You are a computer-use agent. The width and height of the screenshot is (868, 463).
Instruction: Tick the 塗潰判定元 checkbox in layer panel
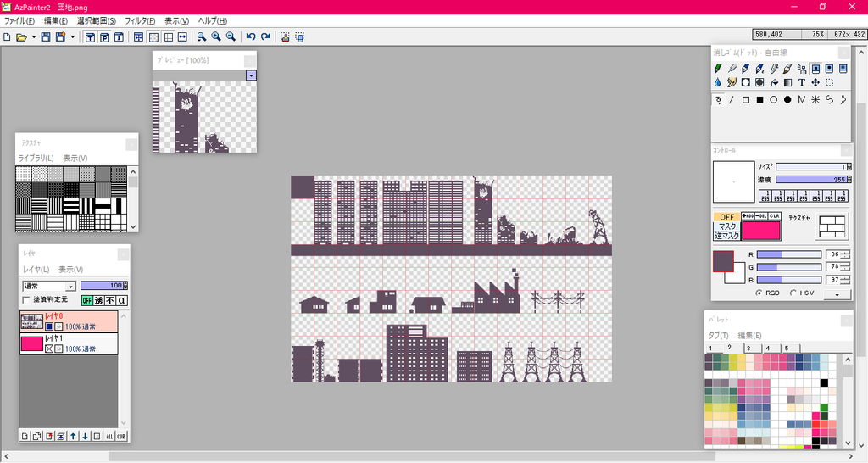point(26,299)
